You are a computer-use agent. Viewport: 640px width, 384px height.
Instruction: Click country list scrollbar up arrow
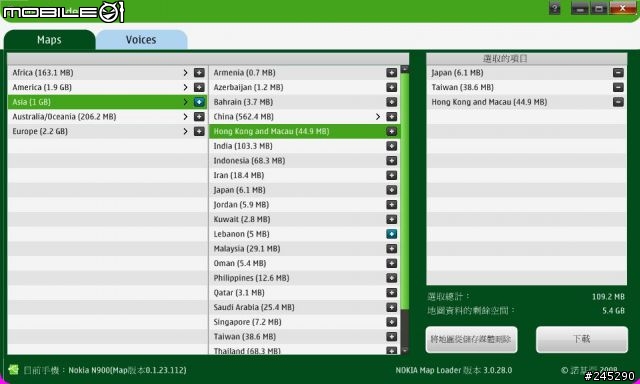tap(404, 69)
